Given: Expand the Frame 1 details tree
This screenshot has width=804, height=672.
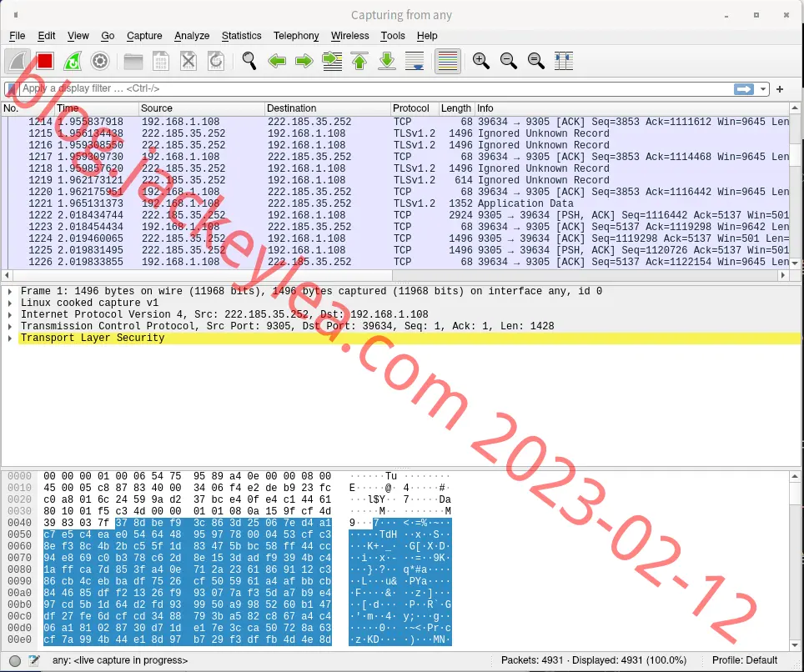Looking at the screenshot, I should pyautogui.click(x=10, y=292).
